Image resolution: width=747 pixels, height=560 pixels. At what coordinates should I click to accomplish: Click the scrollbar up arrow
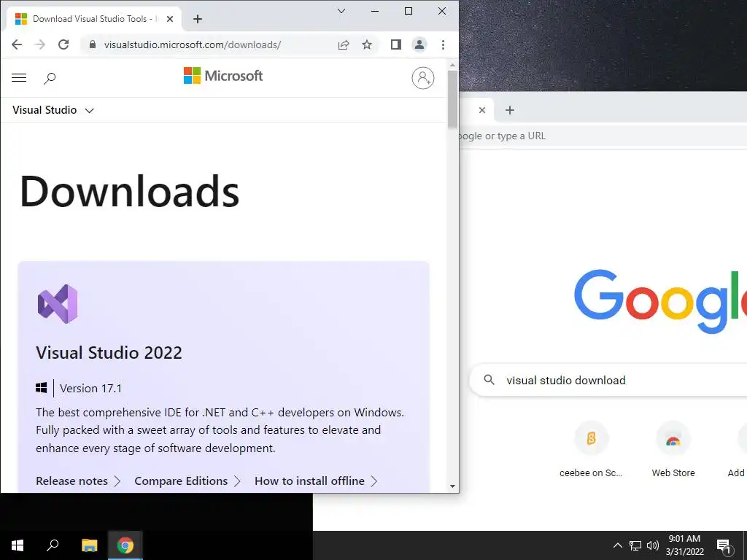pos(452,65)
